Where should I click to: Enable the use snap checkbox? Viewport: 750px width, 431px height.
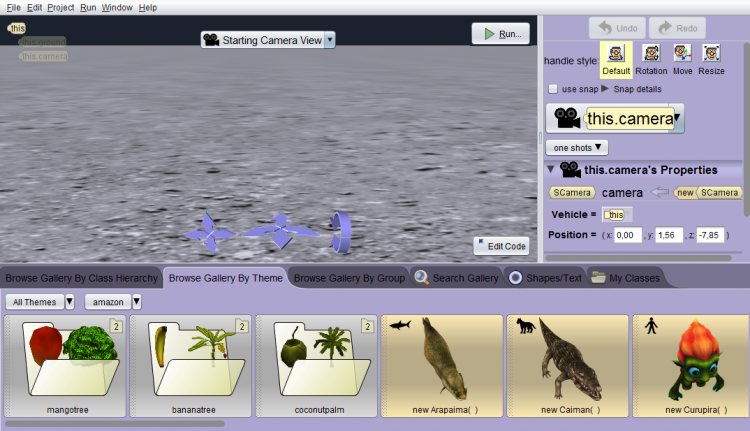coord(553,89)
